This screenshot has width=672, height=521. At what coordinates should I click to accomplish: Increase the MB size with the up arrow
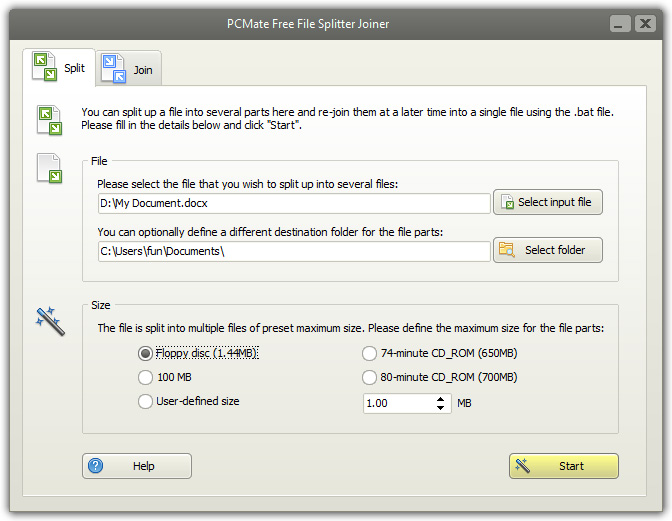441,399
